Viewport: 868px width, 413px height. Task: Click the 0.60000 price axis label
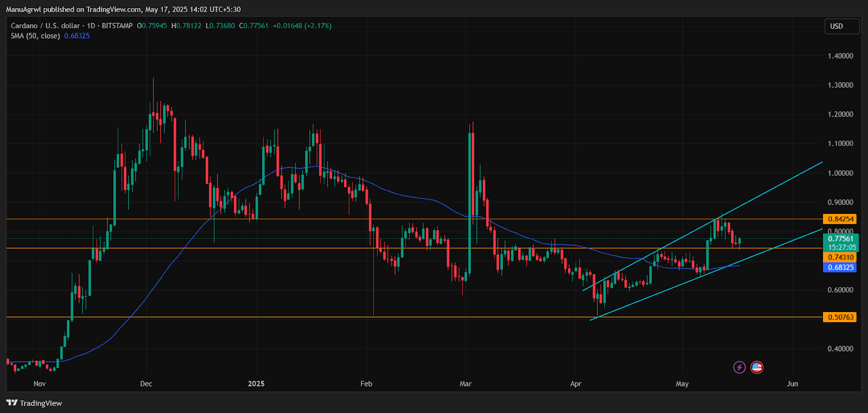pyautogui.click(x=840, y=290)
